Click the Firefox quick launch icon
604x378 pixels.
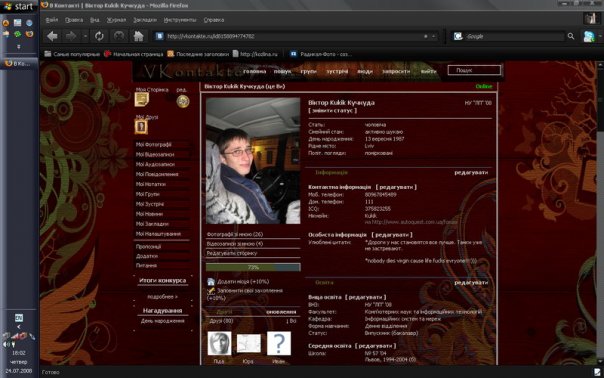[x=29, y=34]
